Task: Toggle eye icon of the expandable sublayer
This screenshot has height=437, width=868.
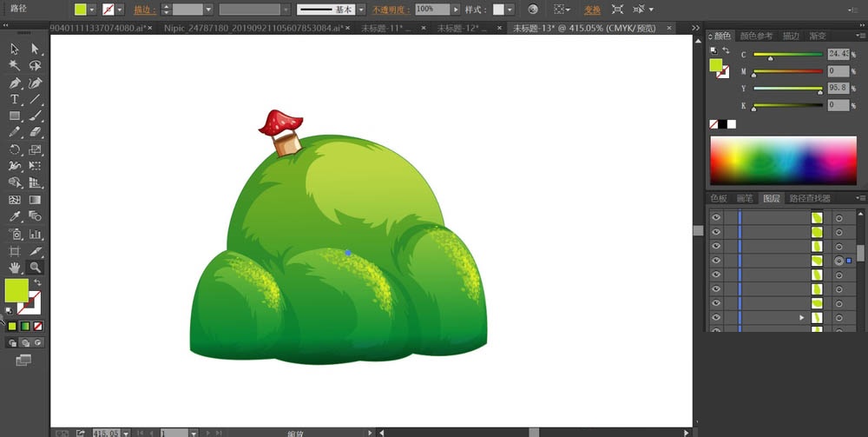Action: [716, 318]
